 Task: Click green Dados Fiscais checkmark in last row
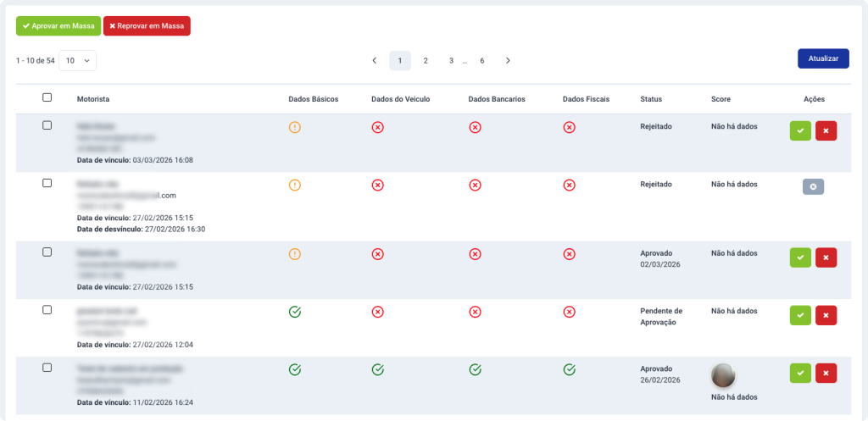tap(570, 369)
